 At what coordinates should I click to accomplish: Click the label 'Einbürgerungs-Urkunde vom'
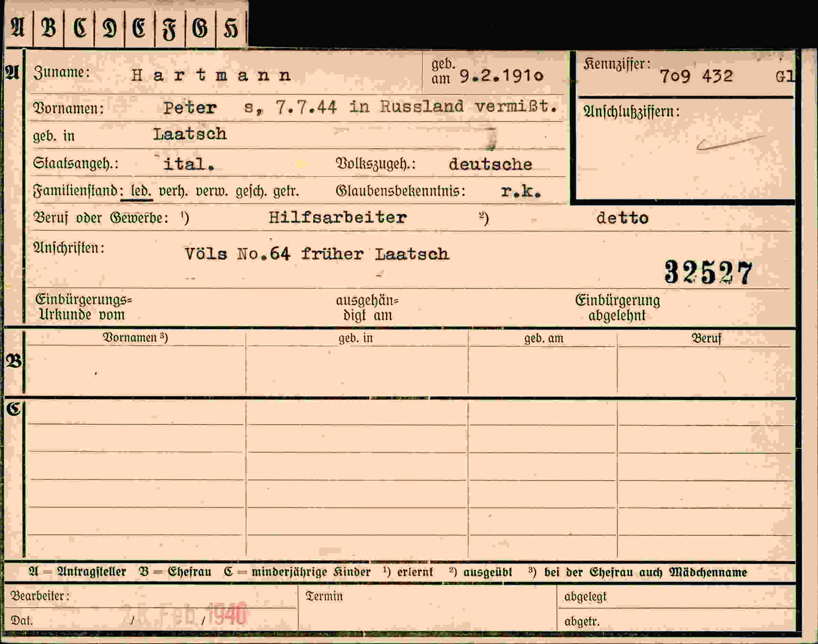(x=84, y=307)
